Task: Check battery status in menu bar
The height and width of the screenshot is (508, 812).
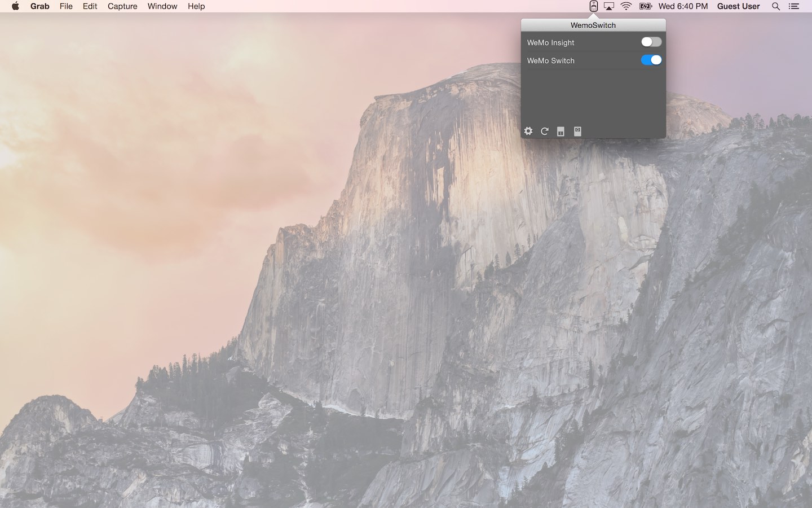Action: 646,6
